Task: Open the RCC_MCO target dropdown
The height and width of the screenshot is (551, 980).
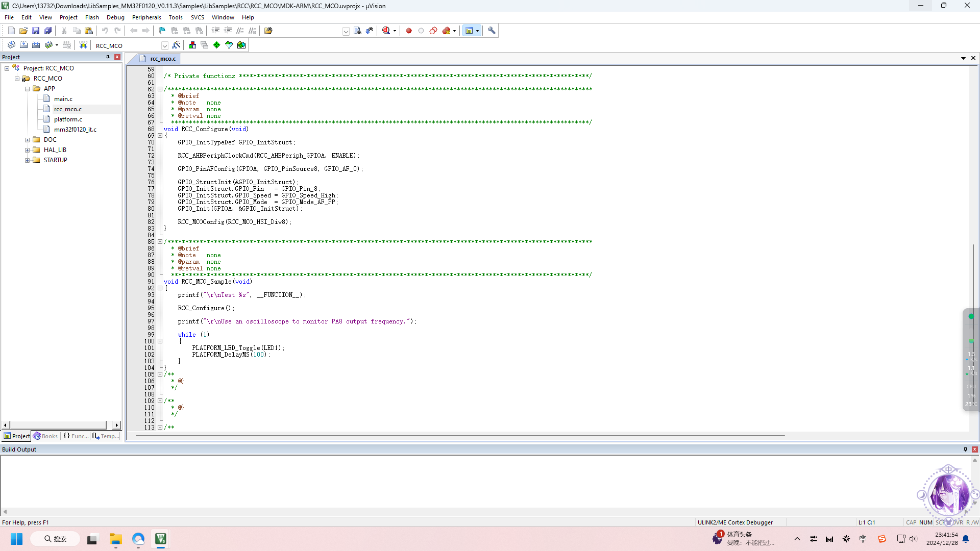Action: click(164, 45)
